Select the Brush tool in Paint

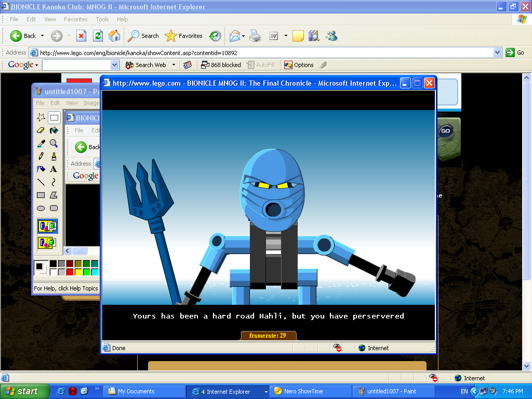(54, 156)
